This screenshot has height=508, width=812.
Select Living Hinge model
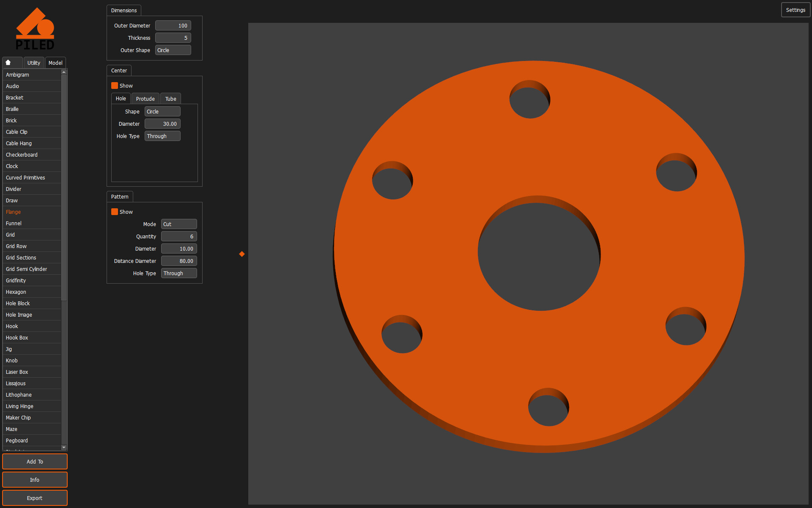[32, 406]
